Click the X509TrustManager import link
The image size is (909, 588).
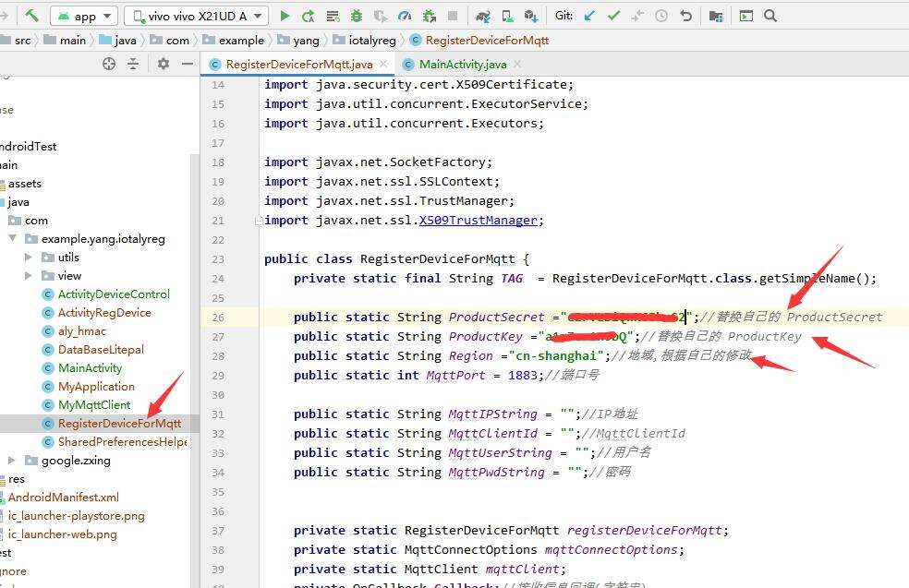478,221
